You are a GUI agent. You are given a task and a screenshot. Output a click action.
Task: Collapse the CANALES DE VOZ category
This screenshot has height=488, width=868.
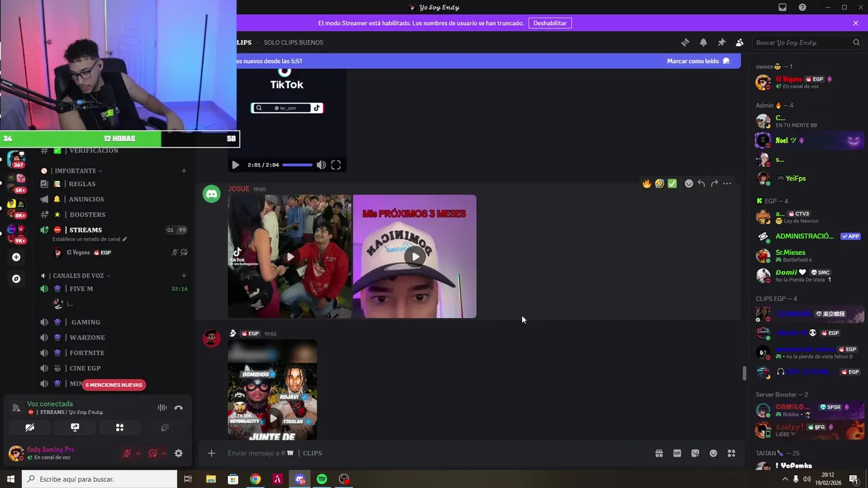point(75,276)
